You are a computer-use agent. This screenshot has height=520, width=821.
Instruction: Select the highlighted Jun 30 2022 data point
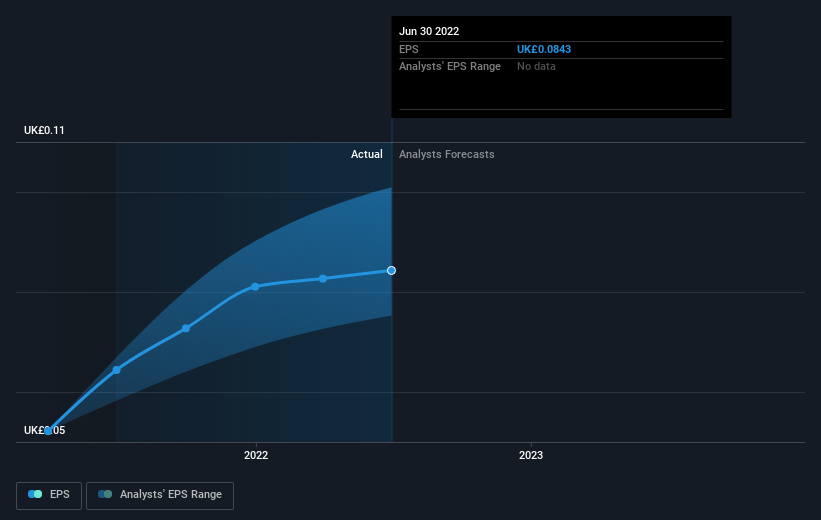(392, 270)
